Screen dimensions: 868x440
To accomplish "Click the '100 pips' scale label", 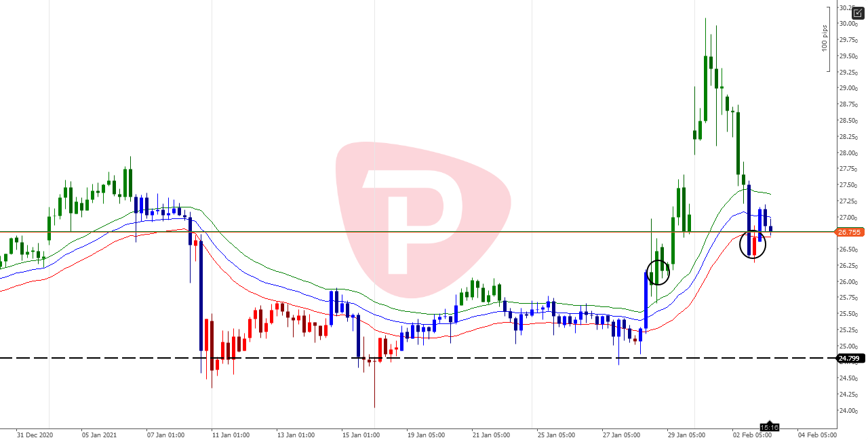I will coord(825,38).
